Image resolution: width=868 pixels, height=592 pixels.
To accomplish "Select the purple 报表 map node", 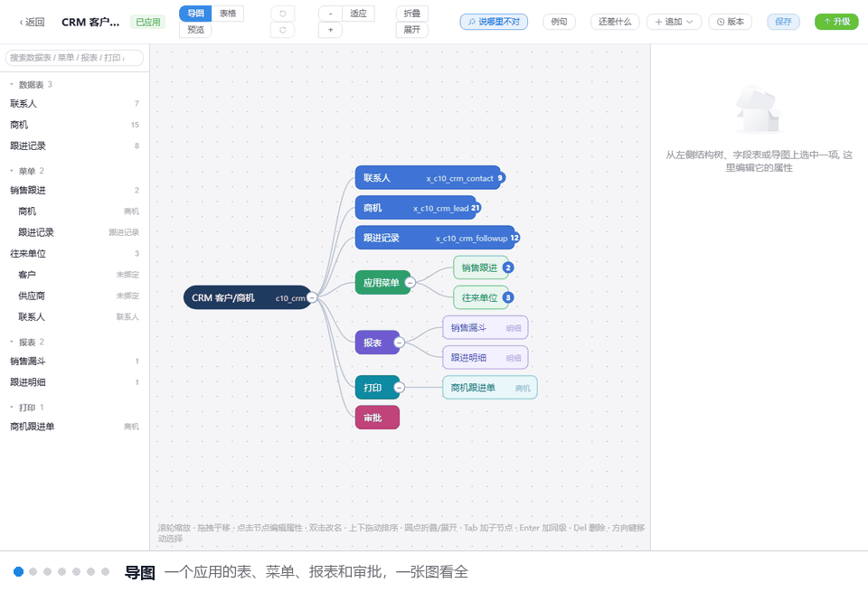I will [377, 343].
